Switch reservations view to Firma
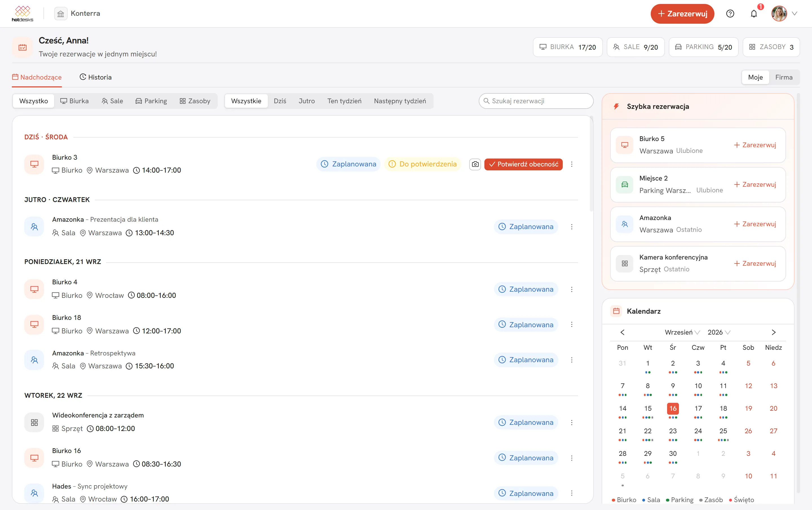This screenshot has height=510, width=812. 784,77
